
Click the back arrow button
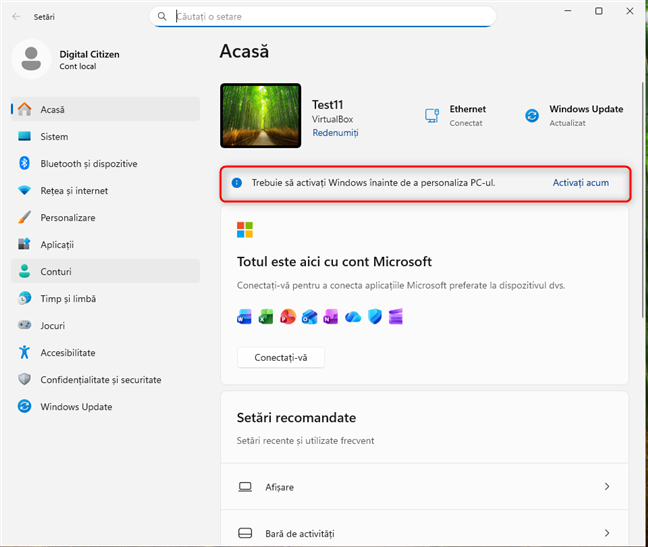(16, 17)
